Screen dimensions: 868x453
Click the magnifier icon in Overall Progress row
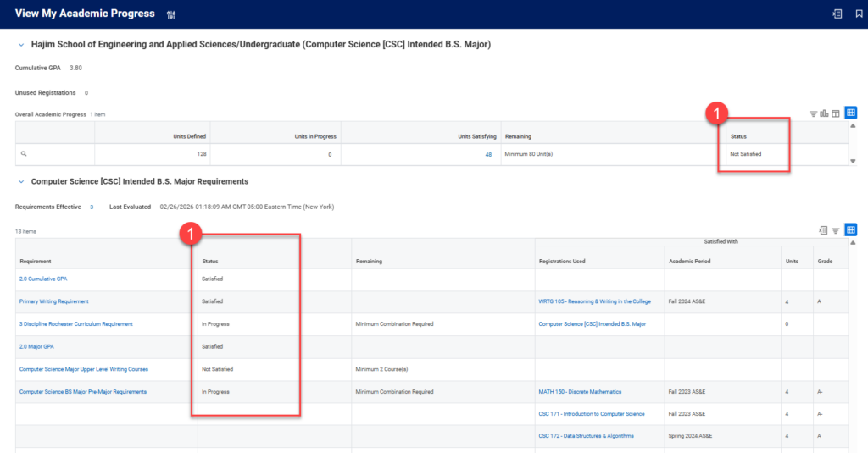pyautogui.click(x=24, y=154)
